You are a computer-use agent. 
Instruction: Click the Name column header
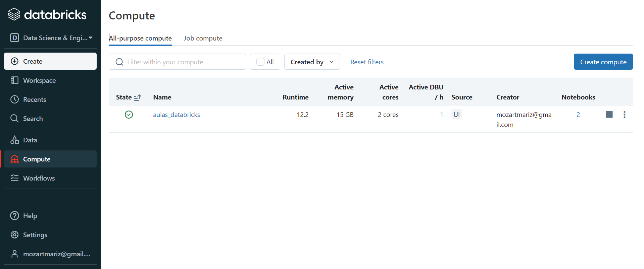162,97
